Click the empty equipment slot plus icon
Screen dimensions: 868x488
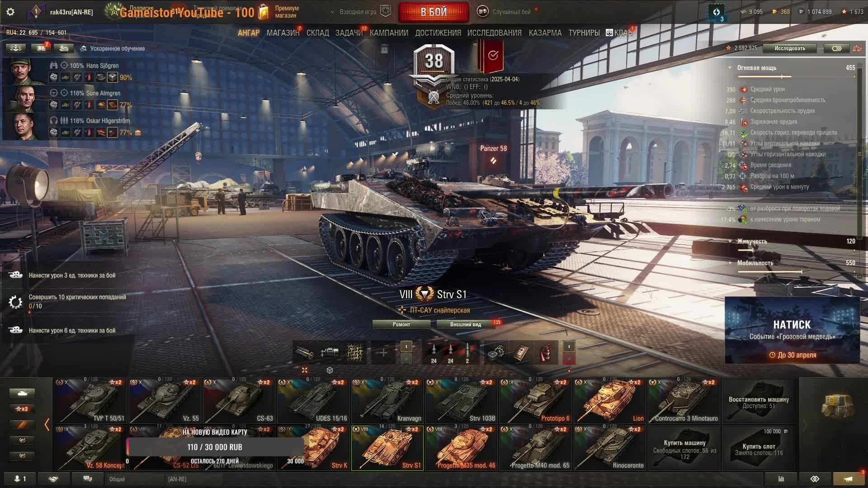383,352
